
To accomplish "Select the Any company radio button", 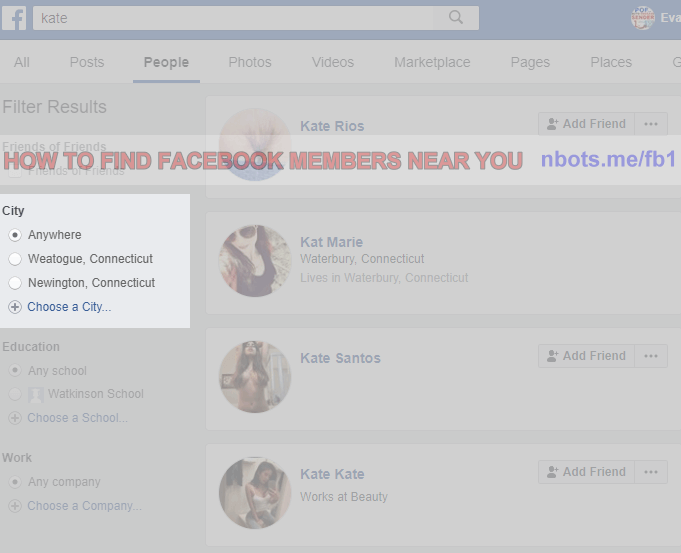I will pos(15,482).
